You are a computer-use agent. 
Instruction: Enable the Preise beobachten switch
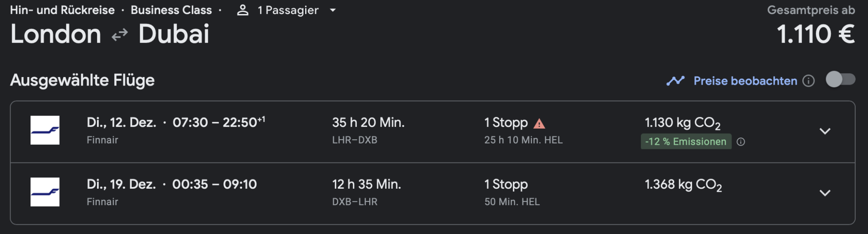tap(840, 80)
